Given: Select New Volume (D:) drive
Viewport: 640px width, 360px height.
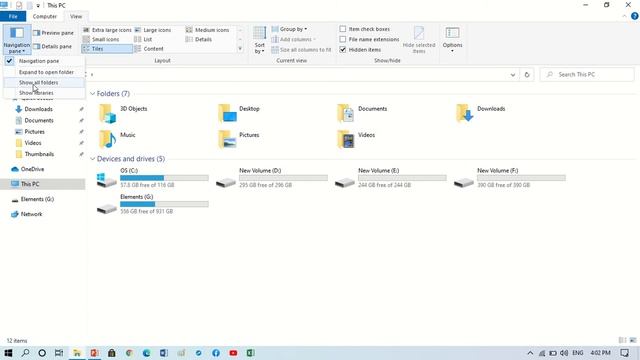Looking at the screenshot, I should (272, 178).
